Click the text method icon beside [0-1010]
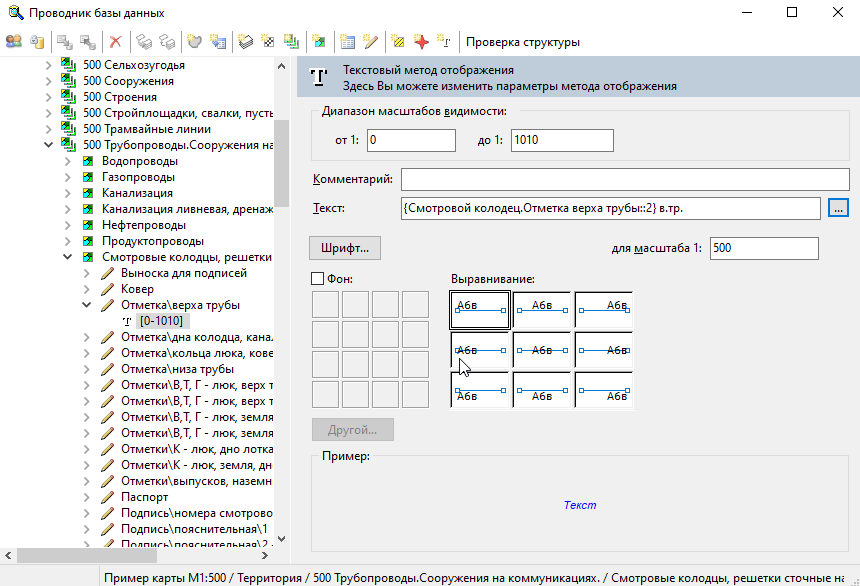This screenshot has width=860, height=586. point(127,321)
